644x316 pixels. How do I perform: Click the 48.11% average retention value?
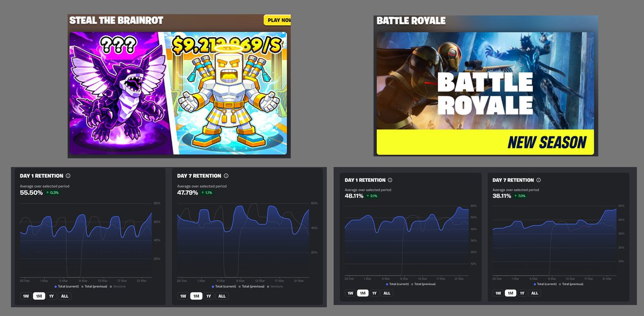tap(354, 196)
